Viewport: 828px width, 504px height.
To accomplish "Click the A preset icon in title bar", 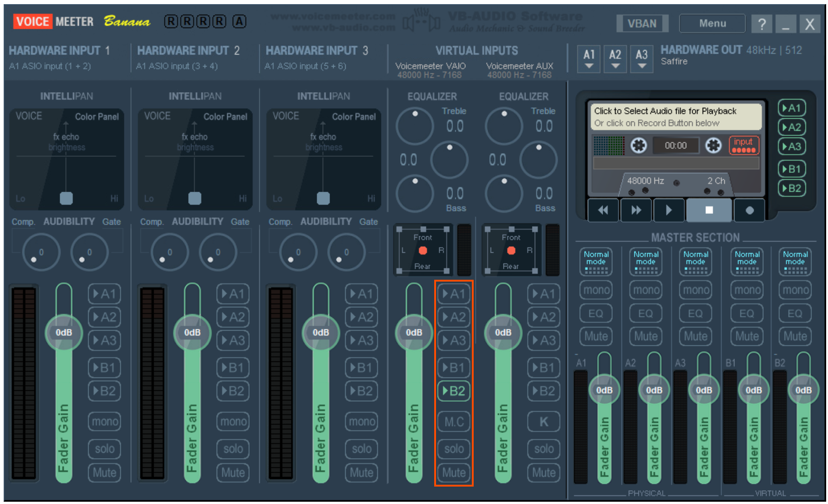I will (x=239, y=22).
